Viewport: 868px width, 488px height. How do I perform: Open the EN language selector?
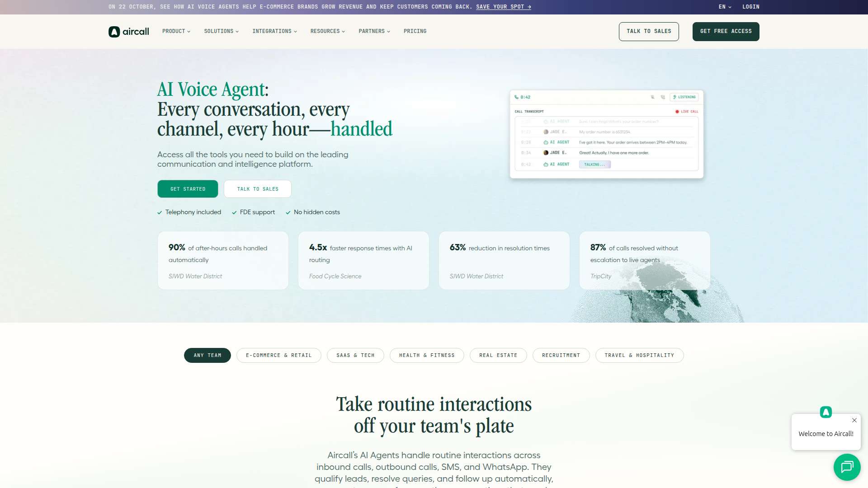(x=725, y=7)
